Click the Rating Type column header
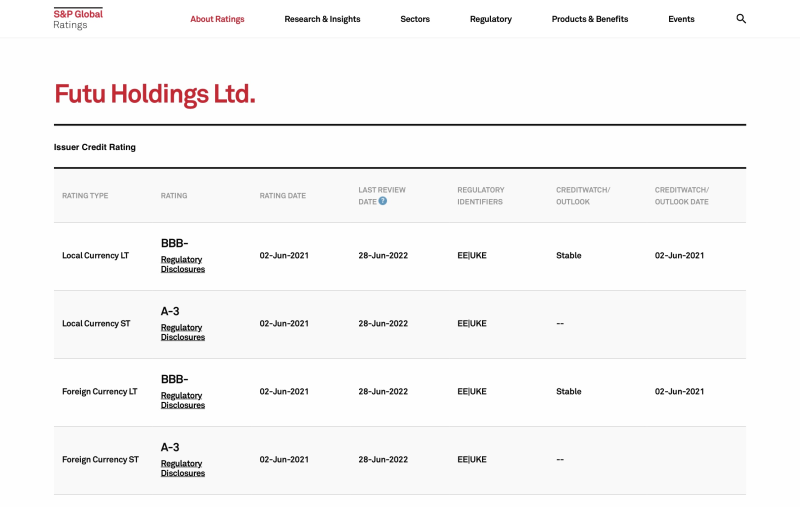The image size is (800, 507). point(85,196)
